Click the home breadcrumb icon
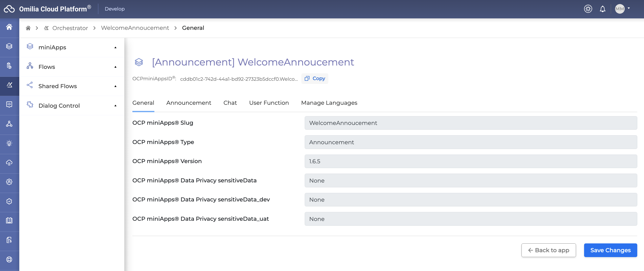 click(x=28, y=28)
